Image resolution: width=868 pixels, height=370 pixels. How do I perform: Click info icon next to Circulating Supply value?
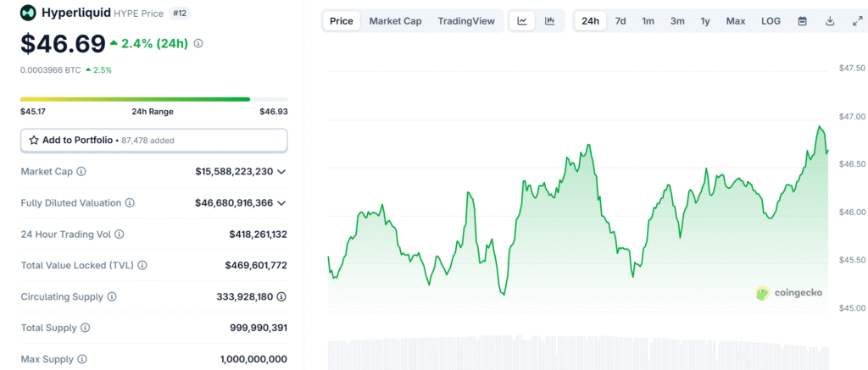[281, 297]
